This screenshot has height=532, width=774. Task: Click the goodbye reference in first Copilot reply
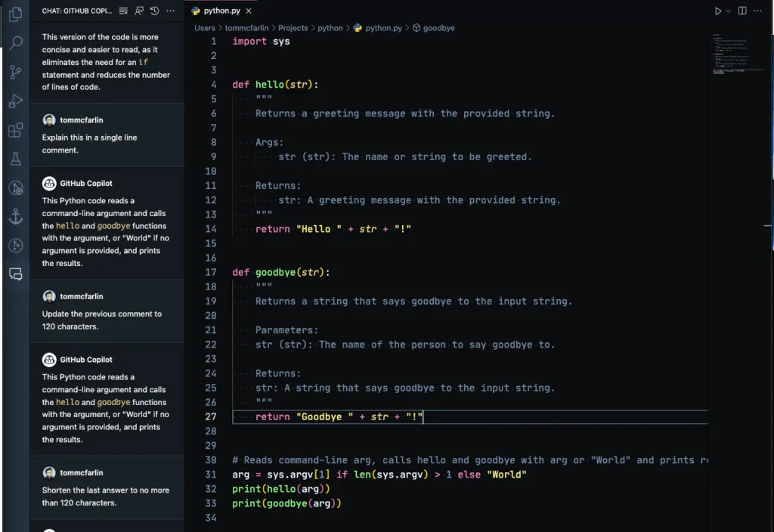113,226
